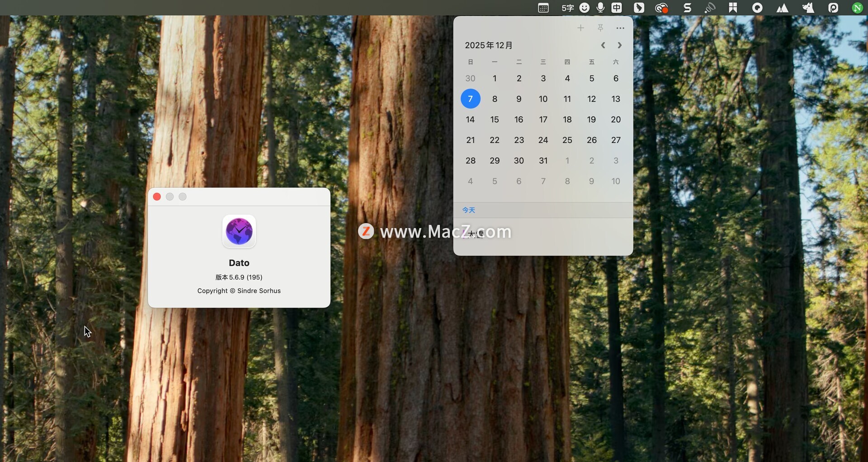Click the microphone icon in menu bar
The width and height of the screenshot is (868, 462).
600,8
